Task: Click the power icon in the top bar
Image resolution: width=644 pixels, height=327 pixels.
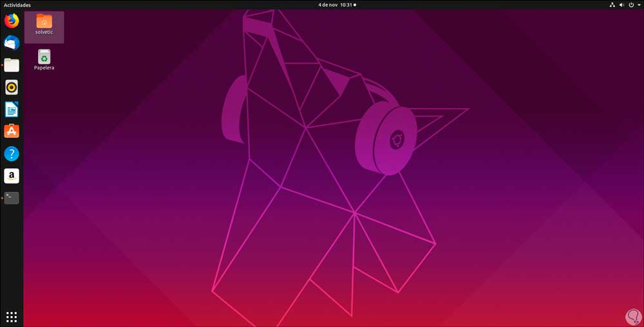Action: [631, 5]
